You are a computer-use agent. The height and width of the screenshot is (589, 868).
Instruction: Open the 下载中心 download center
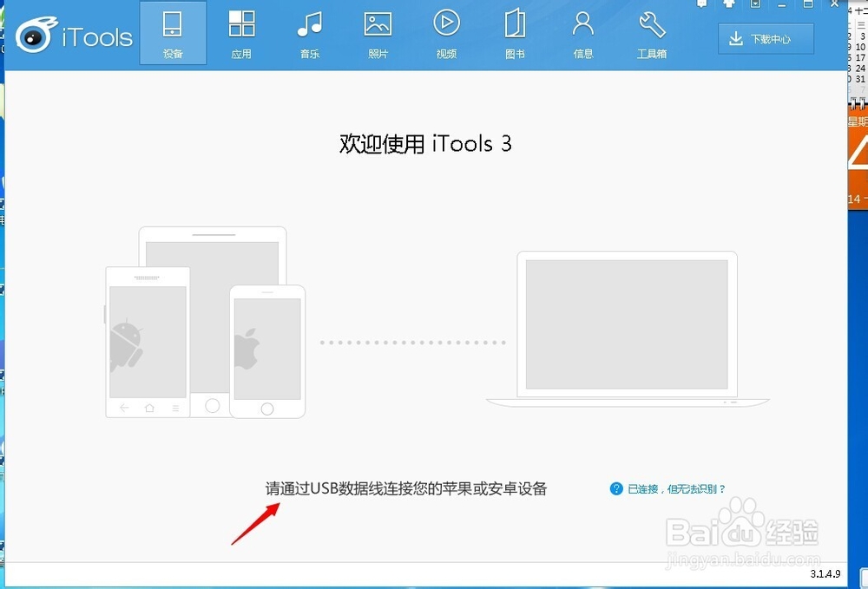[x=766, y=39]
